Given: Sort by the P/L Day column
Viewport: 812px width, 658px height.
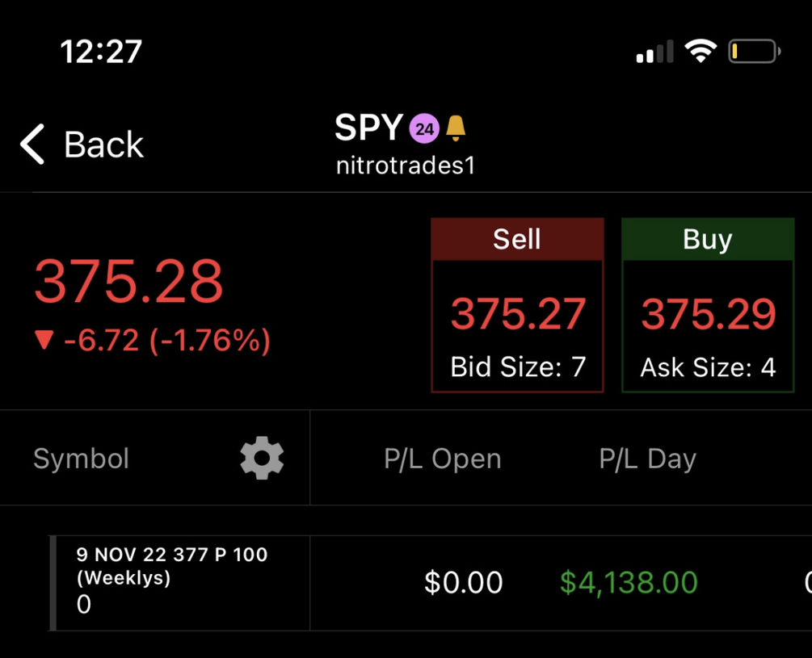Looking at the screenshot, I should tap(647, 459).
